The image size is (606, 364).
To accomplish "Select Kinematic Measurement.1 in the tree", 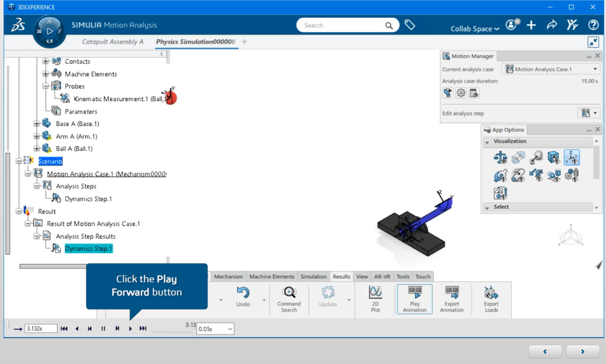I will point(119,98).
